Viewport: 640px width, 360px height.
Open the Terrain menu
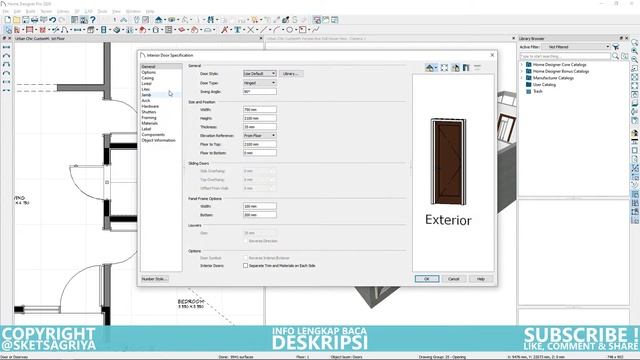tap(46, 11)
